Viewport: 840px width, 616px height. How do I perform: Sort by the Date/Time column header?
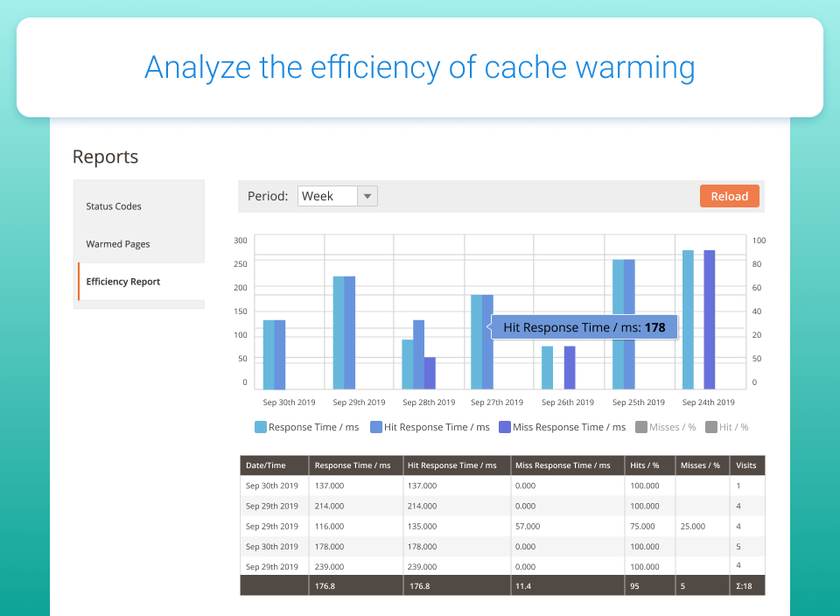(265, 465)
